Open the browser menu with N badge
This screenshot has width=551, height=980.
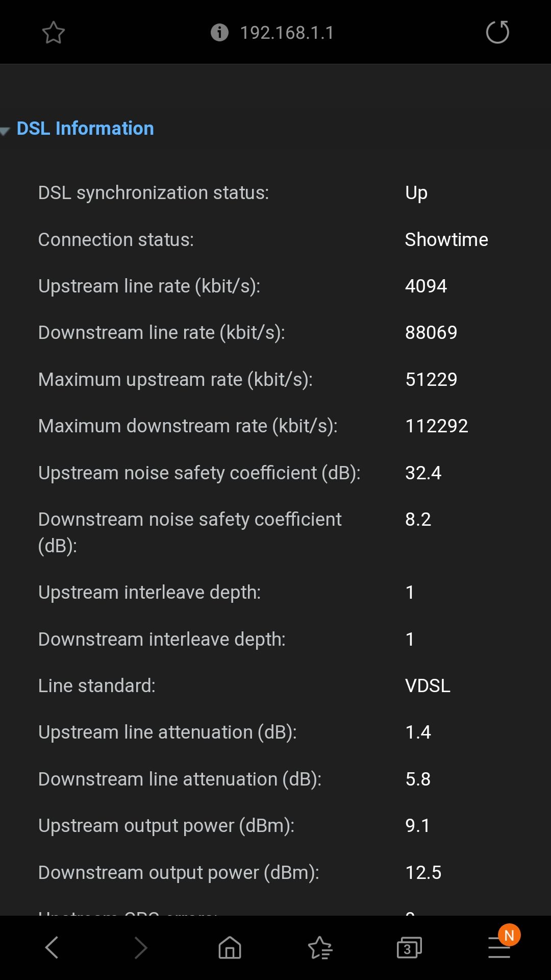tap(499, 947)
